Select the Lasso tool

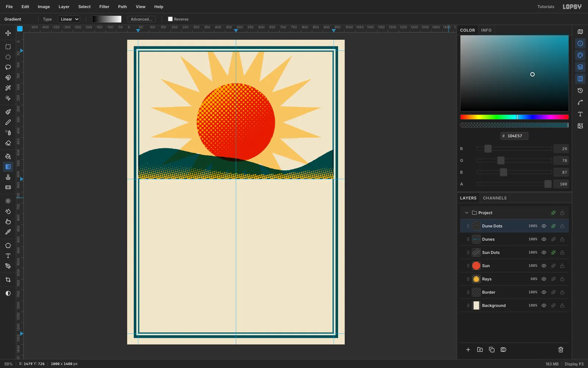coord(8,67)
